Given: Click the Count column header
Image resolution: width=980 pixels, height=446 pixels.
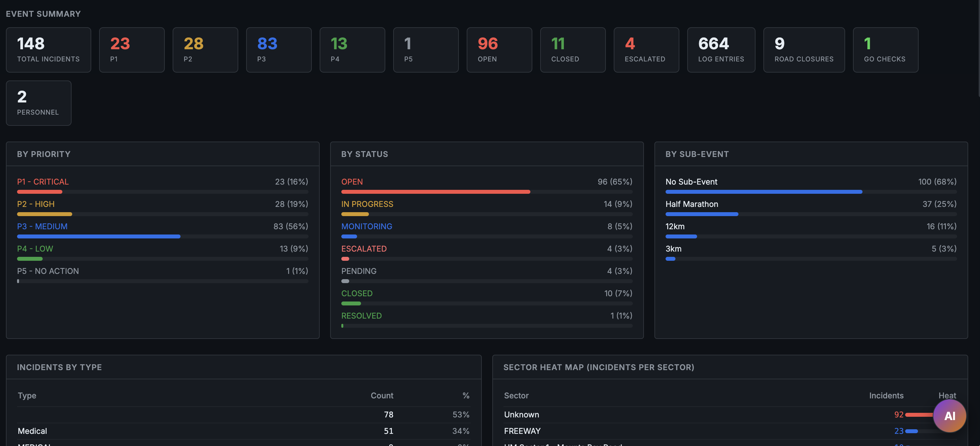Looking at the screenshot, I should [x=382, y=395].
